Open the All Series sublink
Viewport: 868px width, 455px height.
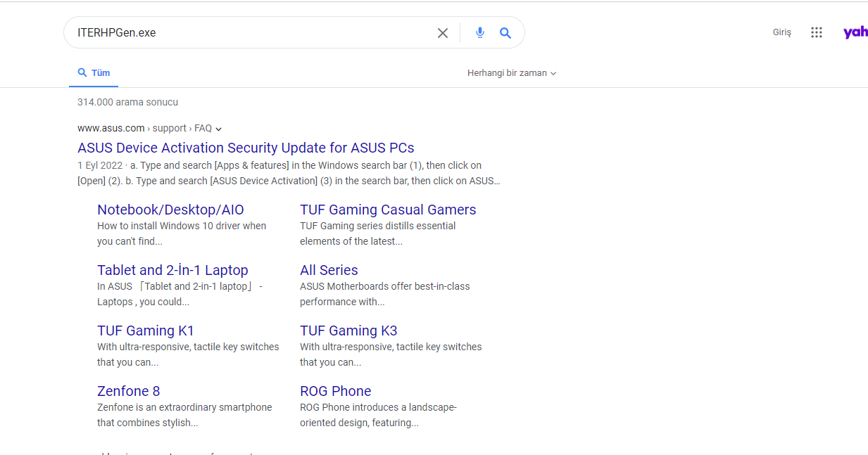(x=329, y=270)
